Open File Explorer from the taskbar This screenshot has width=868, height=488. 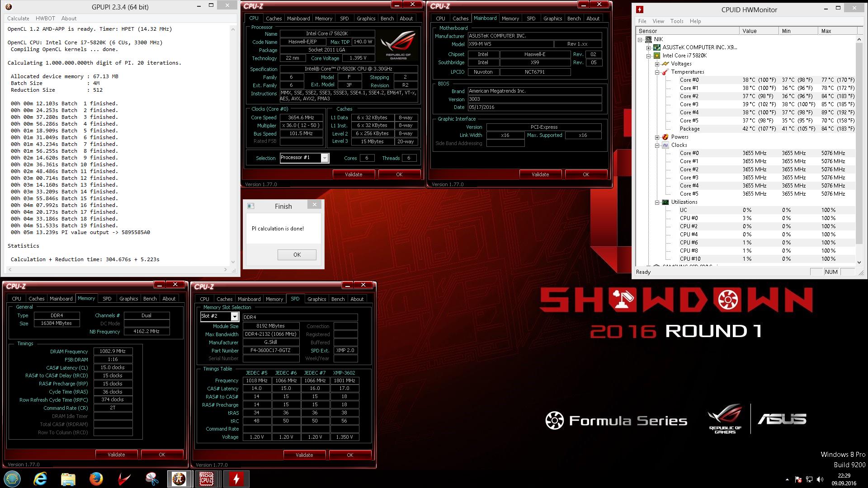point(68,479)
